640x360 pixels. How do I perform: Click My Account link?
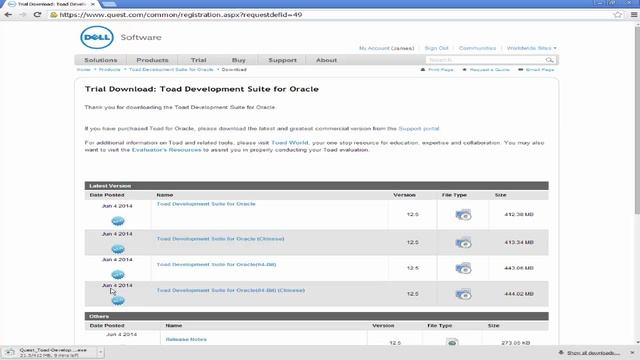click(386, 48)
